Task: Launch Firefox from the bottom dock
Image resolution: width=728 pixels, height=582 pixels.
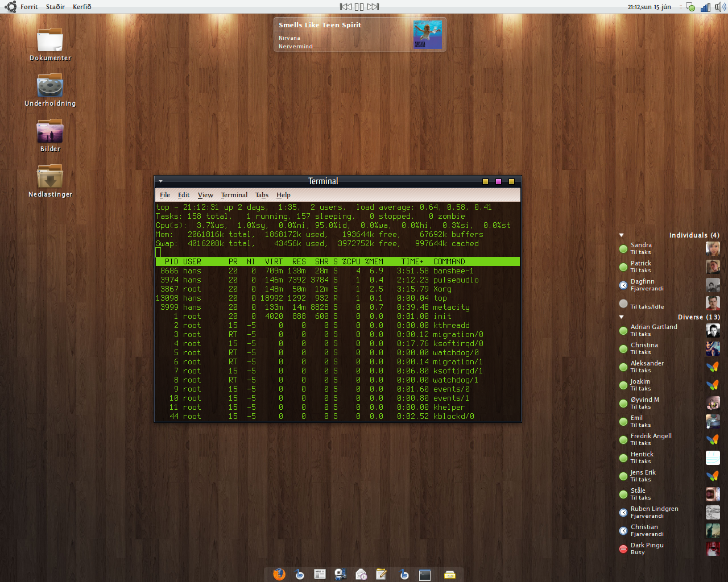Action: click(x=279, y=574)
